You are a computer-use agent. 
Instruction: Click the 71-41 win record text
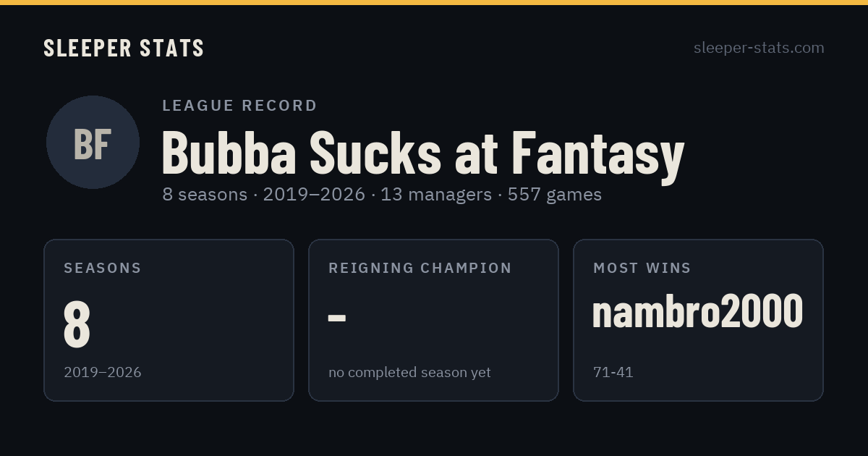point(613,372)
